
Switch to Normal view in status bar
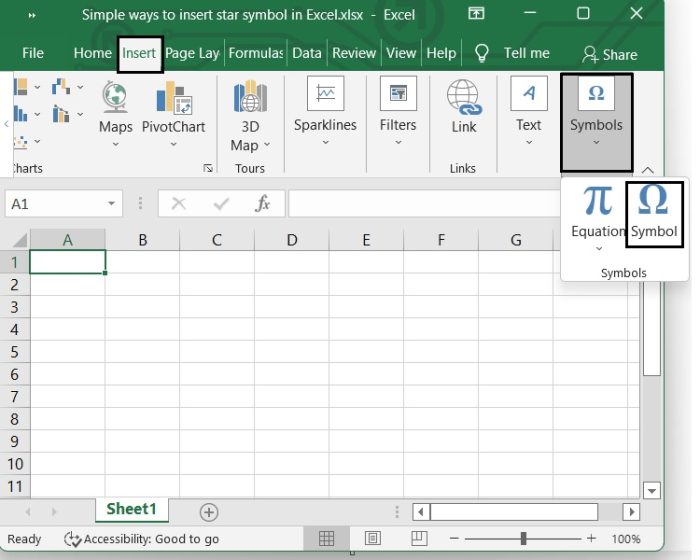pos(326,539)
